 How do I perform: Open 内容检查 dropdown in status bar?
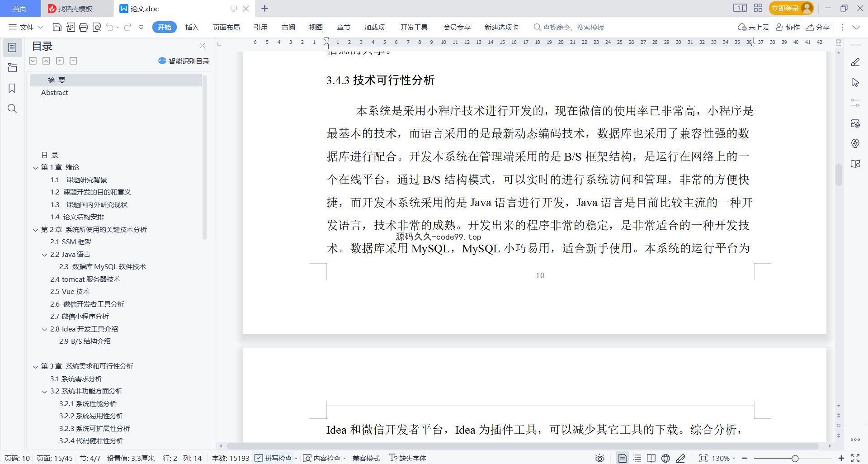point(324,458)
